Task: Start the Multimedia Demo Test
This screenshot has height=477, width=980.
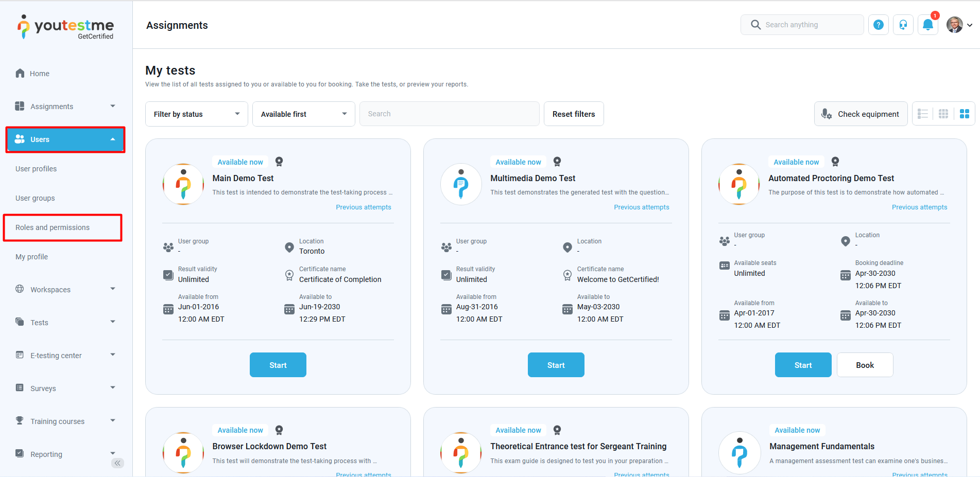Action: 556,365
